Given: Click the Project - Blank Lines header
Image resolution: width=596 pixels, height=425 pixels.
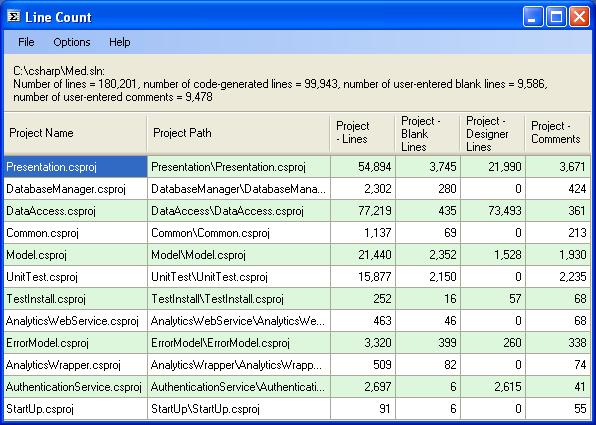Looking at the screenshot, I should click(427, 133).
